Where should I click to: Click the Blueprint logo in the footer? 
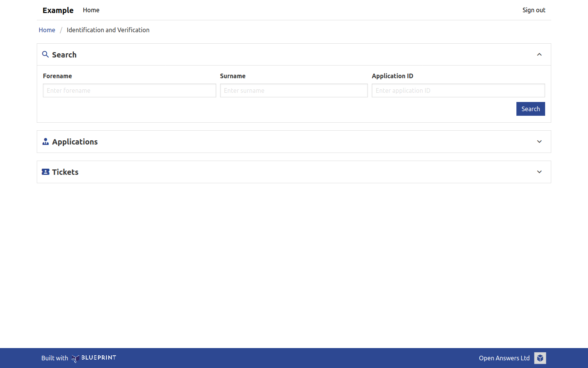click(x=94, y=358)
